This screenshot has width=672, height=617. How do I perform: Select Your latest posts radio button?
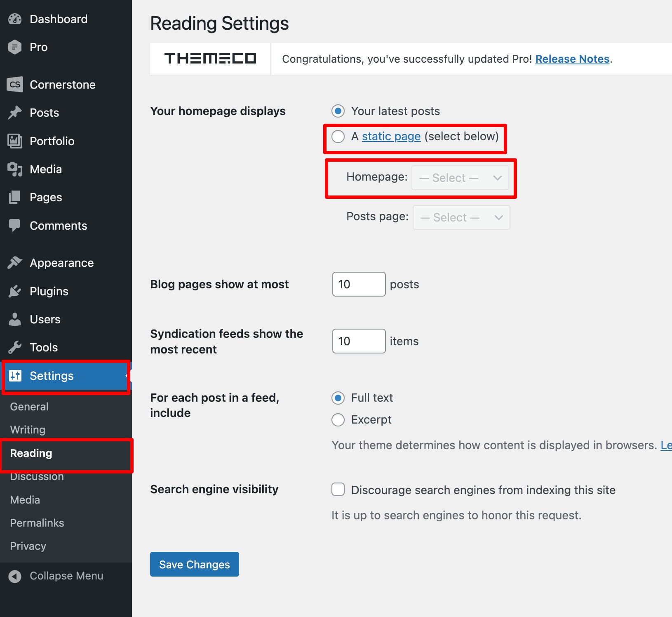(x=338, y=111)
